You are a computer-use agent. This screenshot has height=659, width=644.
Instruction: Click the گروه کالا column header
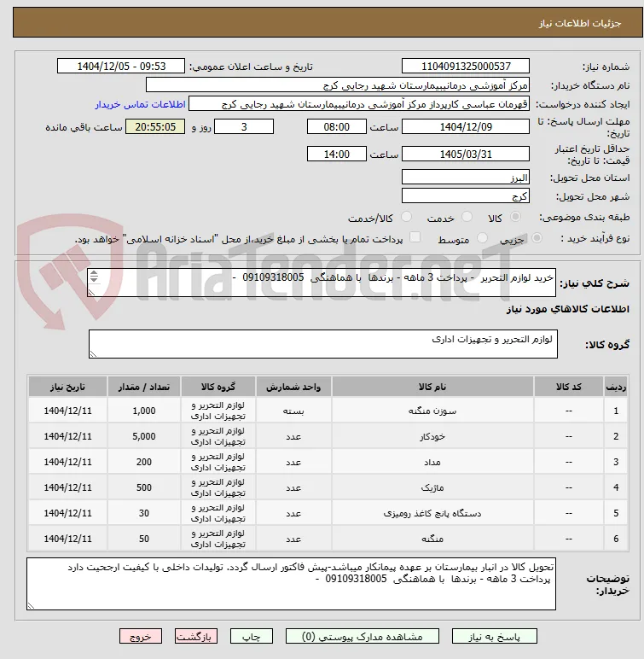[218, 387]
